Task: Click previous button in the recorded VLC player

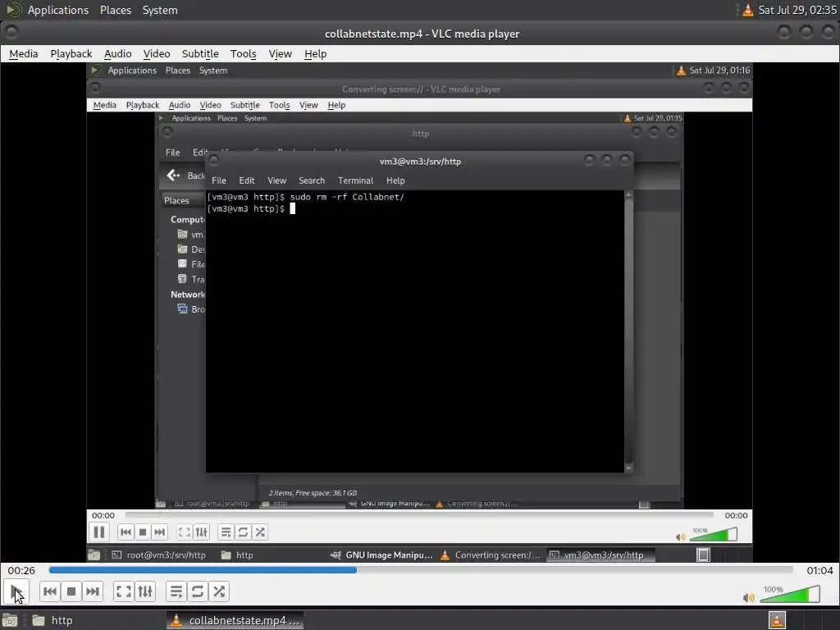Action: pyautogui.click(x=126, y=532)
